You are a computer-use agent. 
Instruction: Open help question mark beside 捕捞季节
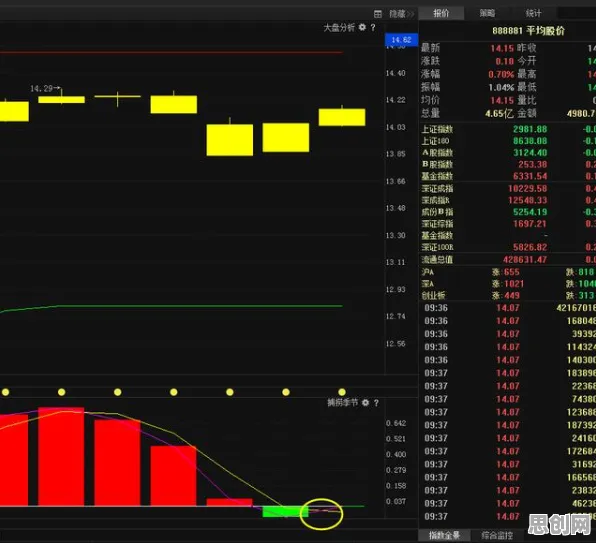pos(376,403)
